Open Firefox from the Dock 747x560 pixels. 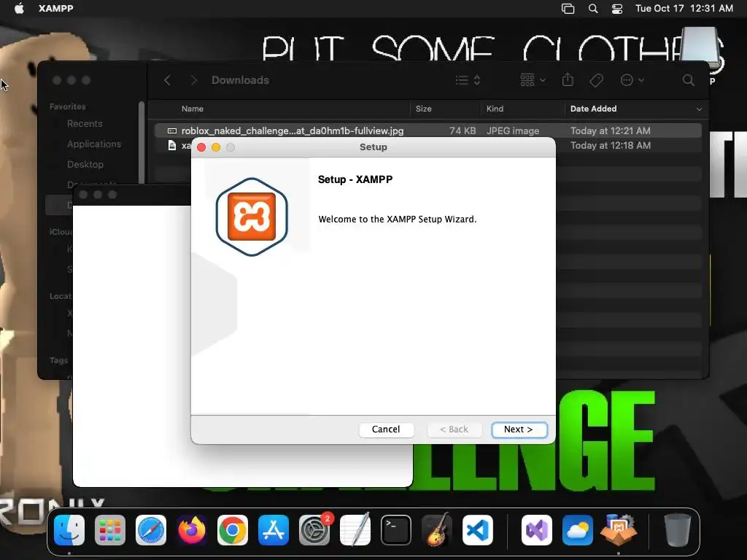point(192,530)
